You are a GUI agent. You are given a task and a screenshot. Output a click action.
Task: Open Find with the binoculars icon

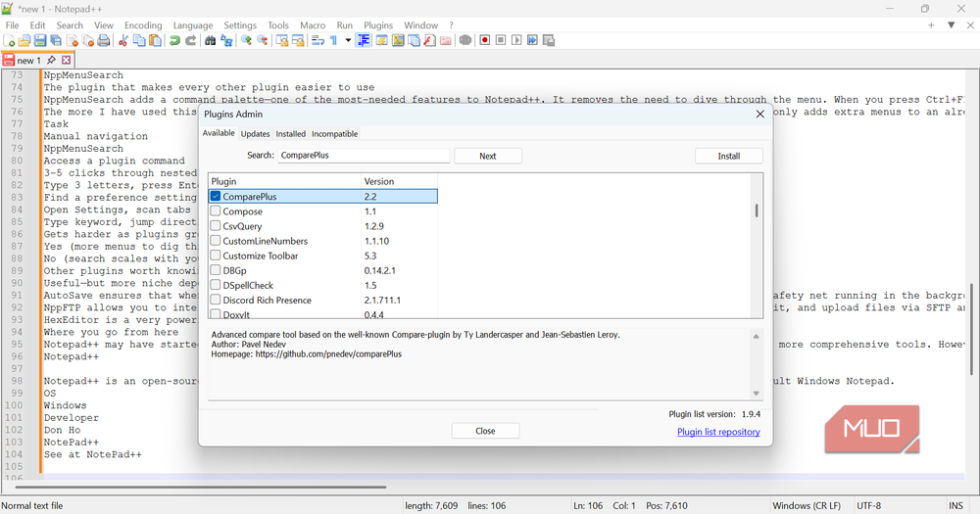[210, 40]
